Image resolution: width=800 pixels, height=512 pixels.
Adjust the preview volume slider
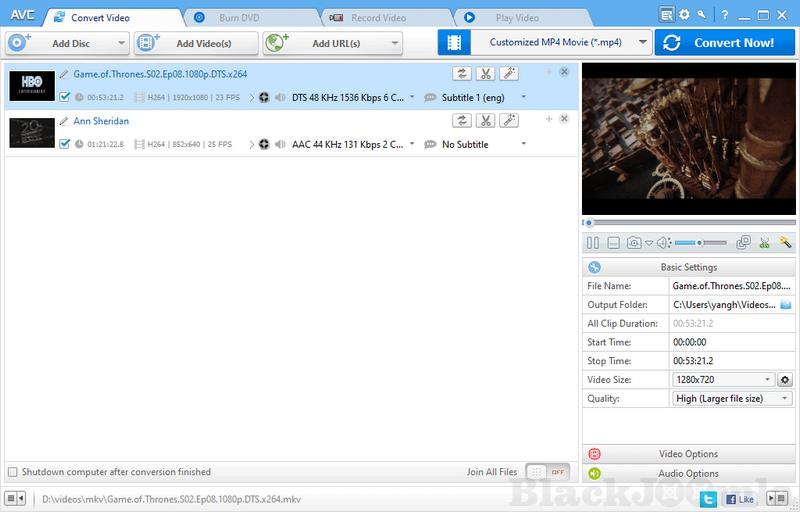[698, 243]
